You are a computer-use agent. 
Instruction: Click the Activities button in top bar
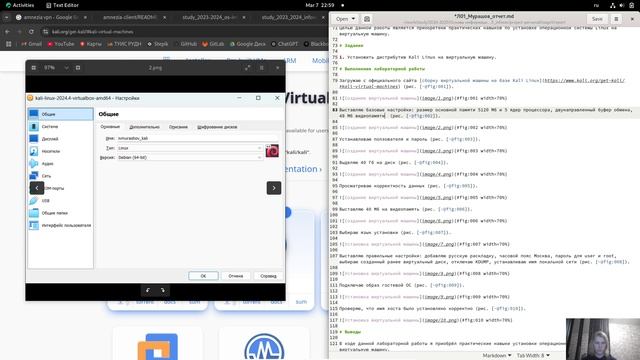[x=20, y=5]
